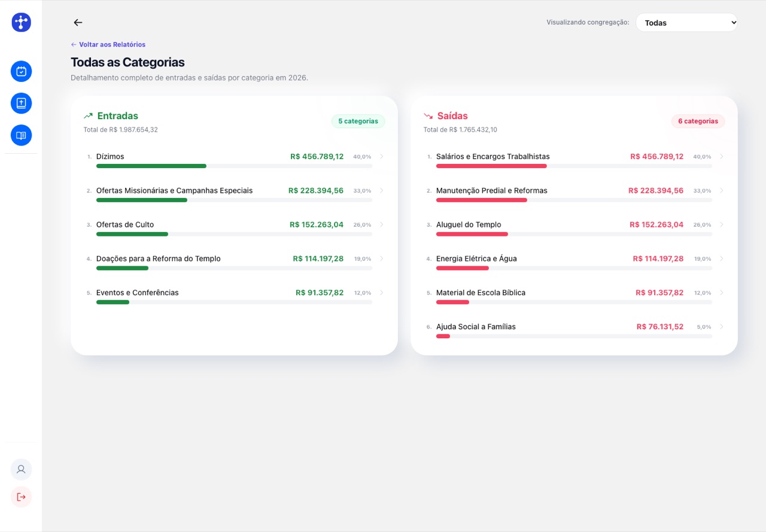Click the 6 categorias badge
Viewport: 766px width, 532px height.
click(698, 121)
